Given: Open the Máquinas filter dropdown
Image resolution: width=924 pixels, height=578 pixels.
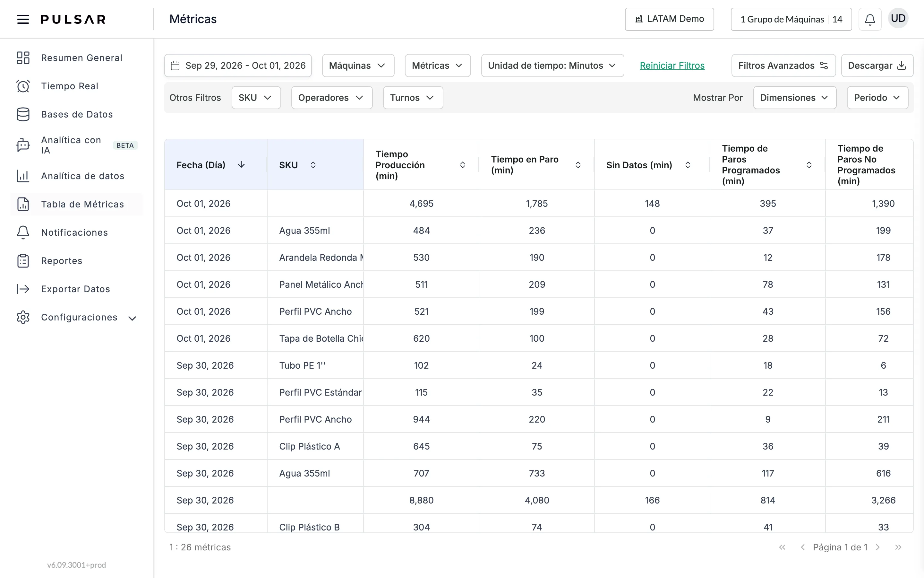Looking at the screenshot, I should (x=358, y=66).
